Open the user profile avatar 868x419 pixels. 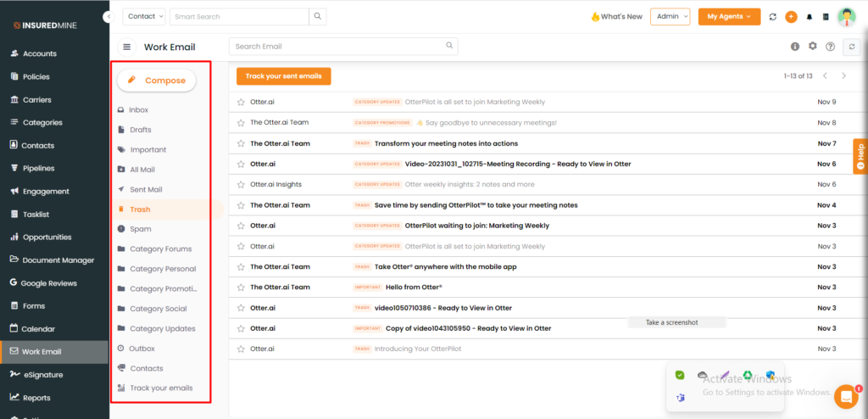(846, 17)
